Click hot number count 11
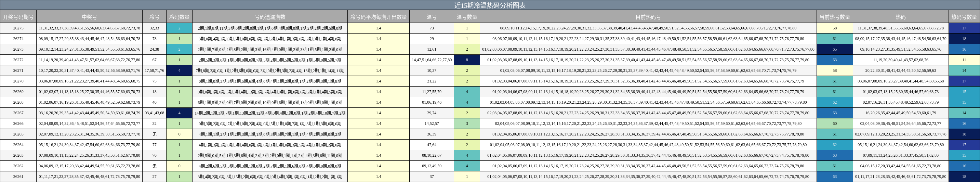 964,60
